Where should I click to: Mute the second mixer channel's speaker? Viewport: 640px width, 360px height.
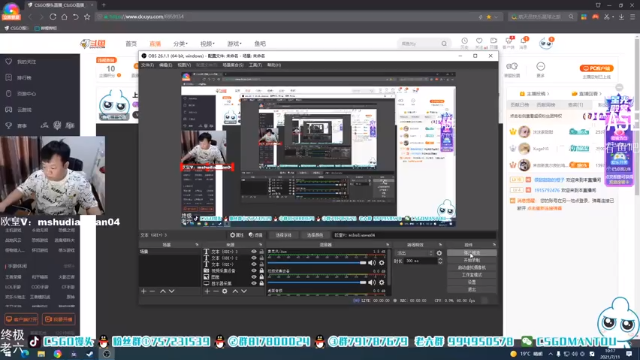click(x=372, y=282)
